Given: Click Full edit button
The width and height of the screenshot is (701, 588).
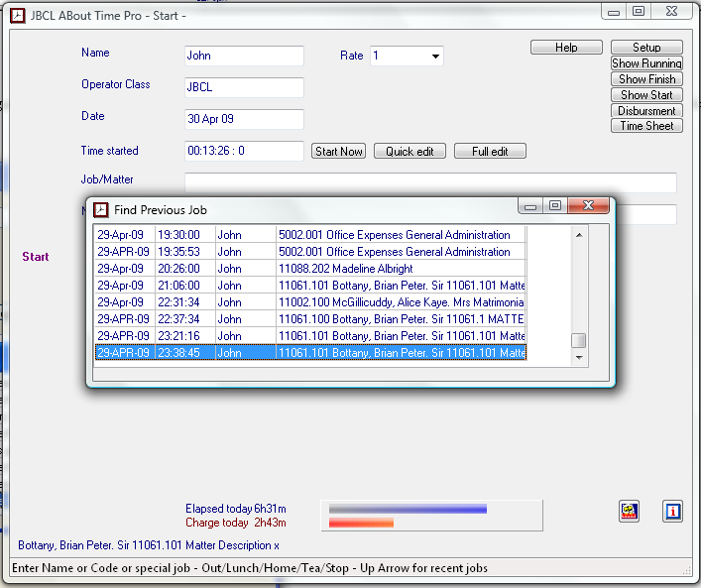Looking at the screenshot, I should point(490,152).
